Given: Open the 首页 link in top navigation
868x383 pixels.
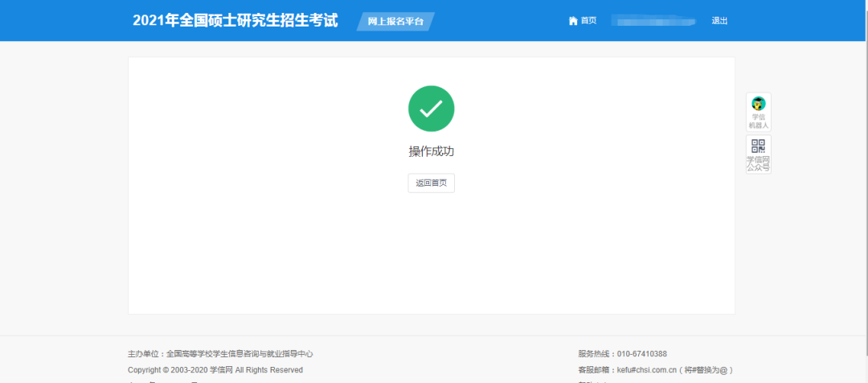Looking at the screenshot, I should pyautogui.click(x=588, y=21).
